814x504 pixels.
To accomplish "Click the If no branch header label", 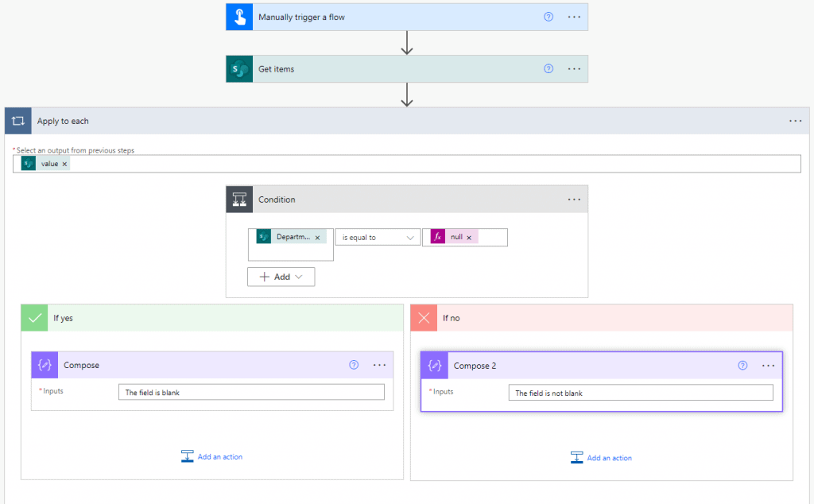I will pos(452,318).
